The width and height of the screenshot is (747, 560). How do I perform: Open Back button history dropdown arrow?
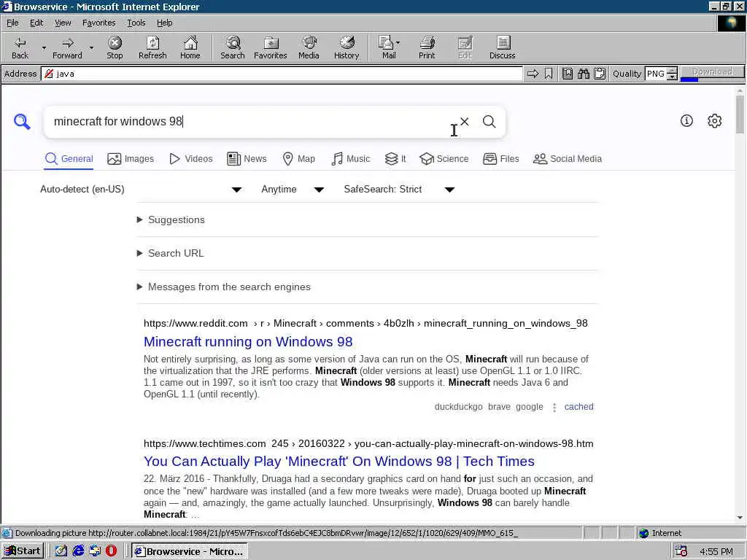point(44,47)
